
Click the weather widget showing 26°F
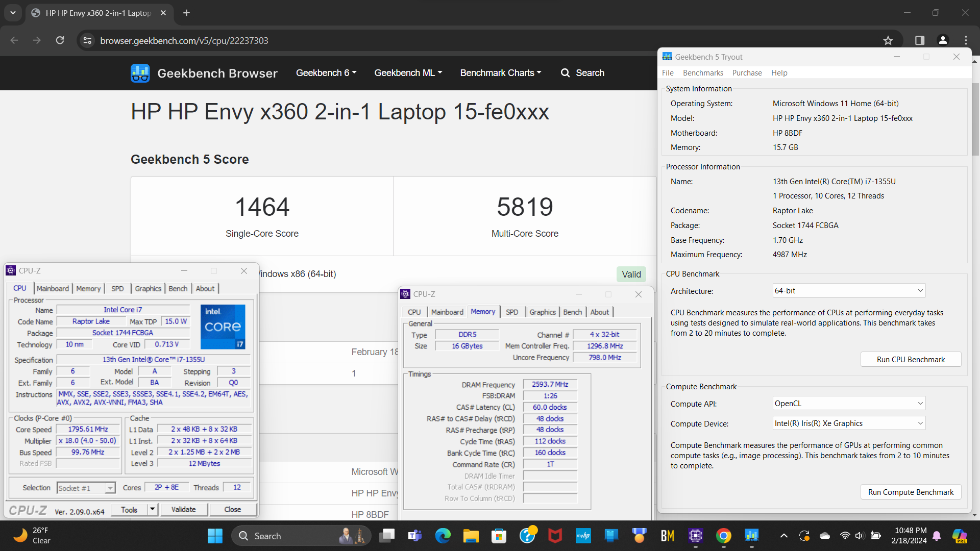coord(32,536)
